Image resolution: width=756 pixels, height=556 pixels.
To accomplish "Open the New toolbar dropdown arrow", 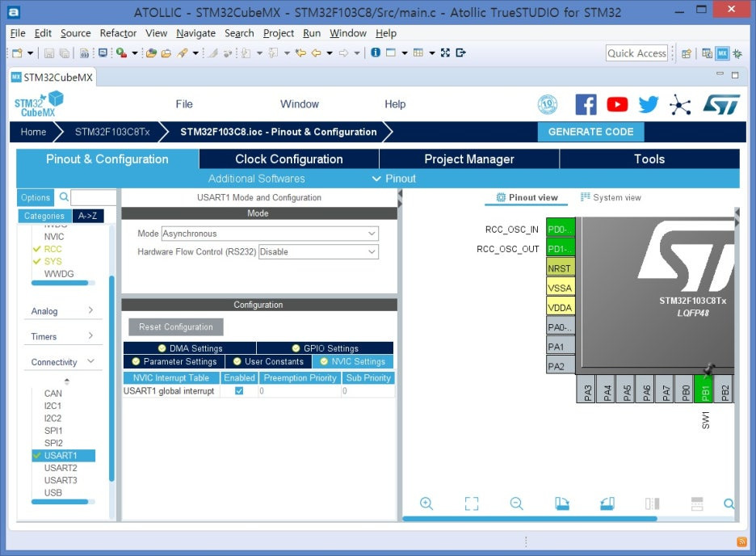I will (x=30, y=53).
